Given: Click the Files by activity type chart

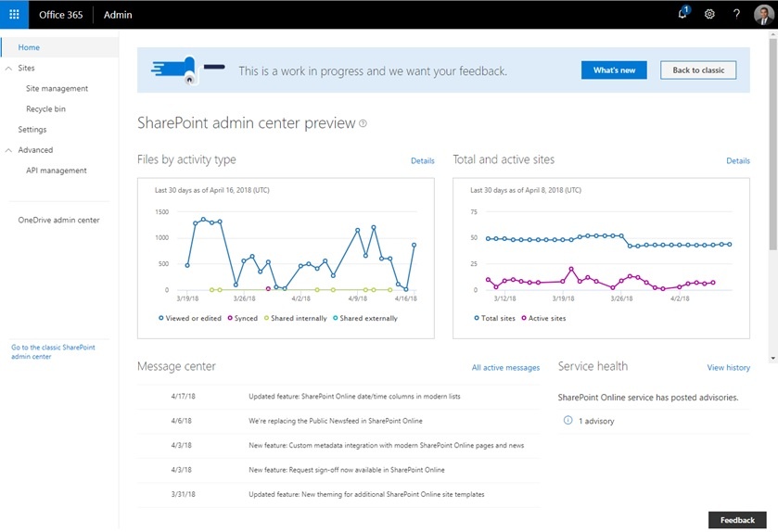Looking at the screenshot, I should click(286, 259).
